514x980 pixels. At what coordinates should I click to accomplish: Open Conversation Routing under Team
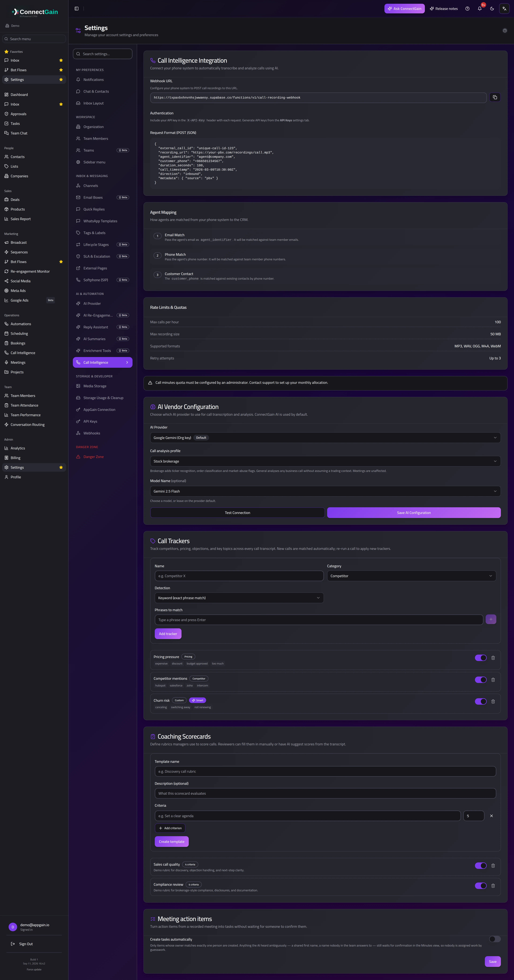34,425
